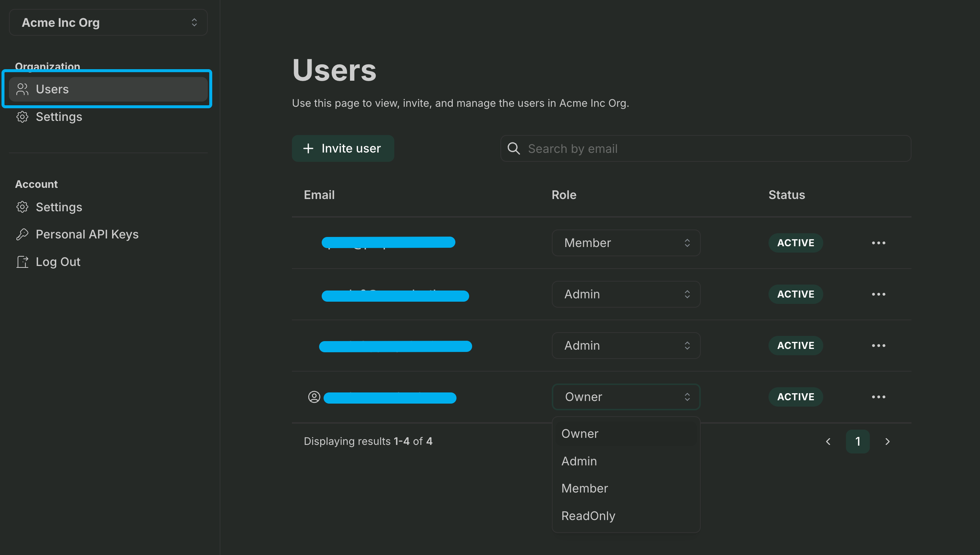Select Member from the open role menu
The height and width of the screenshot is (555, 980).
tap(584, 488)
